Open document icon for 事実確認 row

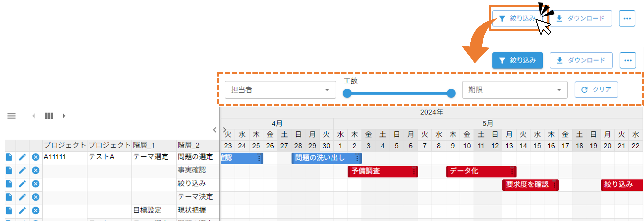[x=9, y=171]
